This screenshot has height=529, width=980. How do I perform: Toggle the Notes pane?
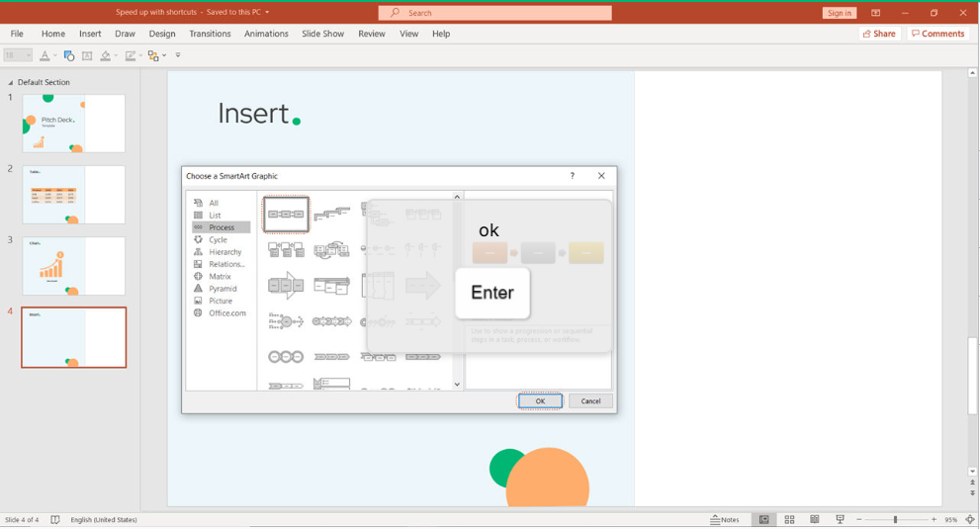pos(725,520)
